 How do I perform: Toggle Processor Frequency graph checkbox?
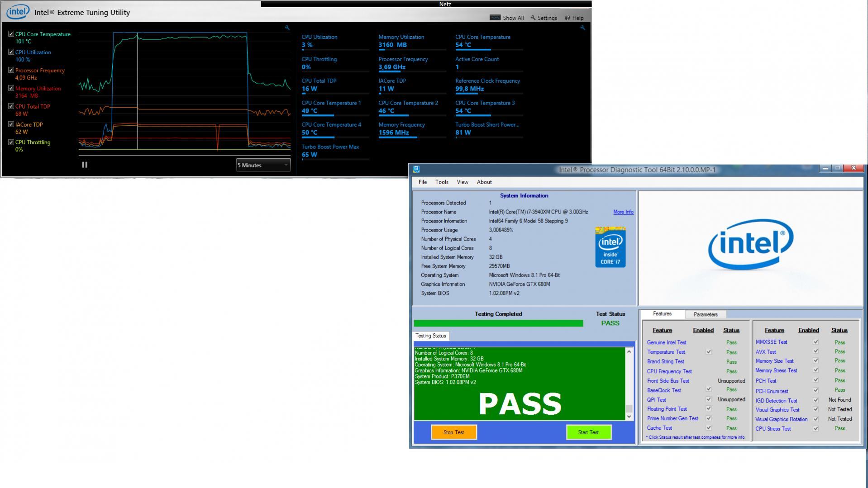tap(11, 70)
